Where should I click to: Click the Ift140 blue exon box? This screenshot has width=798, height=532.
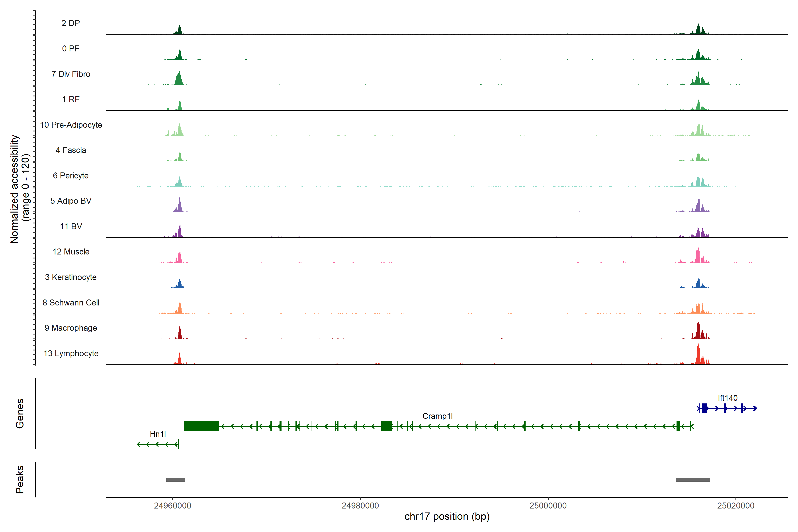point(704,408)
